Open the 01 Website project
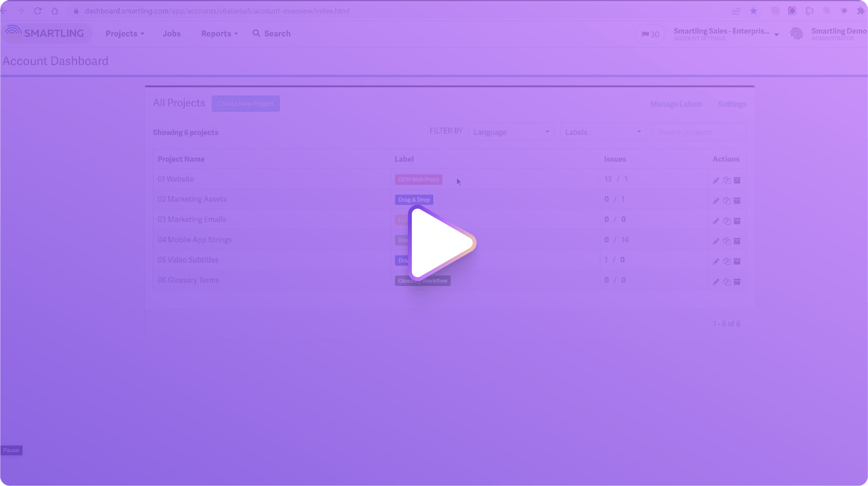 coord(176,179)
